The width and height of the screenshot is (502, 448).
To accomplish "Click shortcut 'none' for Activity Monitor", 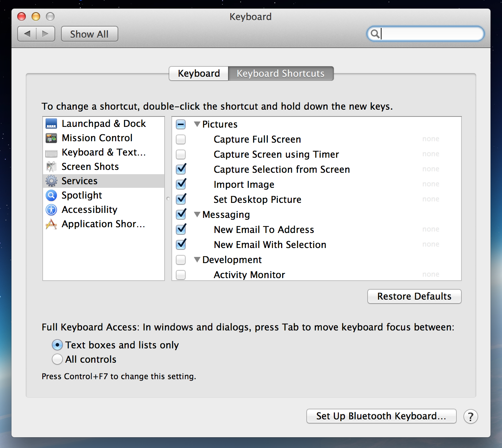I will click(x=431, y=274).
